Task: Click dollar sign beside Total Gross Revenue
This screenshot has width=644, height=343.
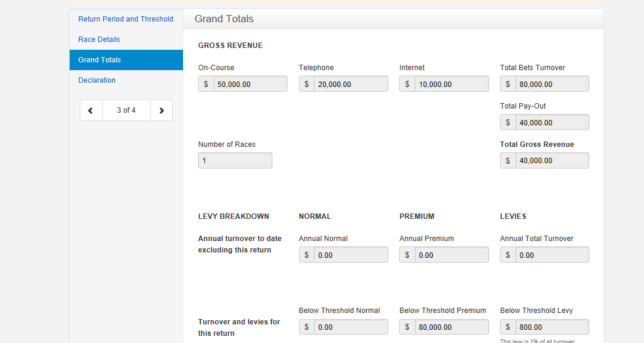Action: click(508, 161)
